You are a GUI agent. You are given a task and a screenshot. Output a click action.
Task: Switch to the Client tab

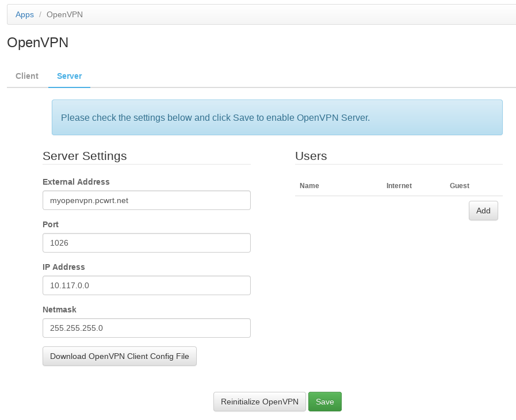point(27,76)
